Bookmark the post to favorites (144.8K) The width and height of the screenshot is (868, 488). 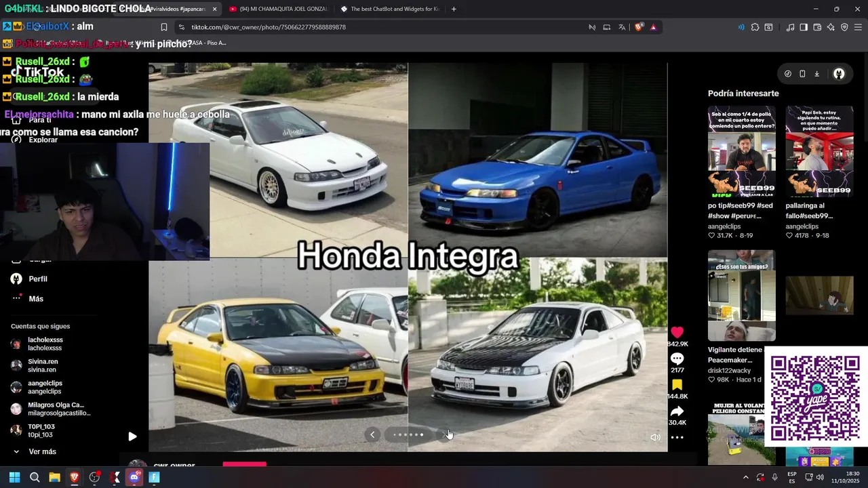[677, 385]
